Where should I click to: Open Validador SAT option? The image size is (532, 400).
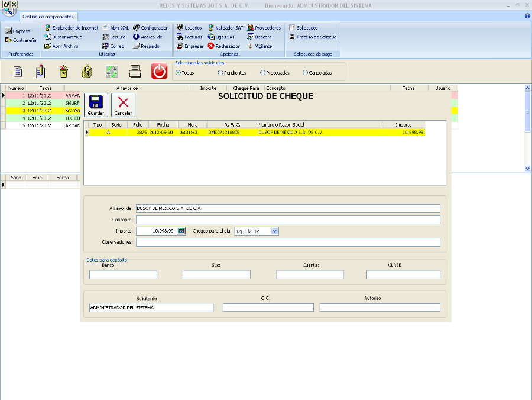(225, 28)
